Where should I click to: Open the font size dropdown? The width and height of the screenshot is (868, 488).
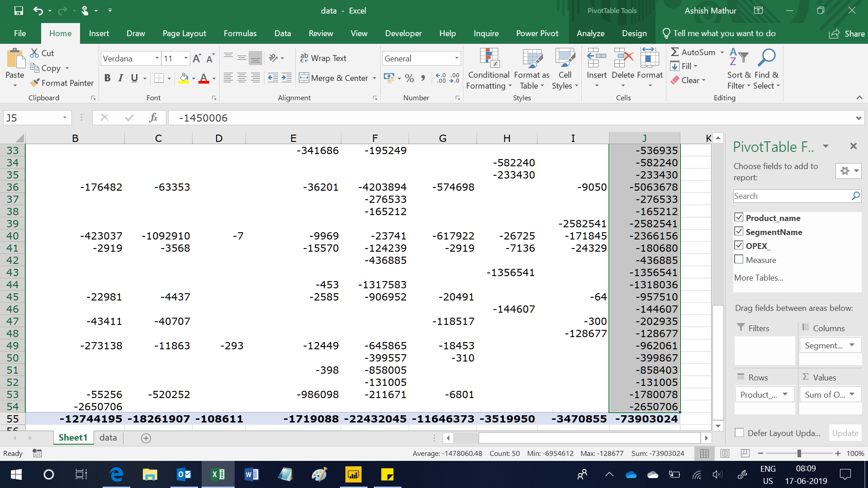(186, 58)
